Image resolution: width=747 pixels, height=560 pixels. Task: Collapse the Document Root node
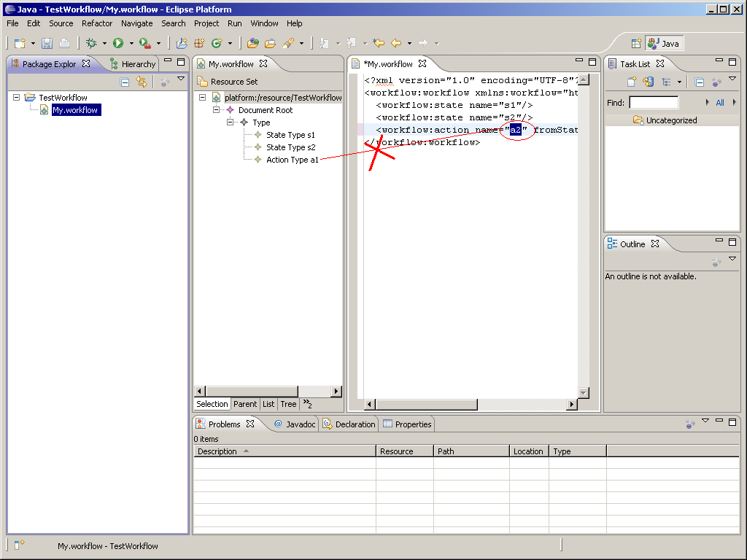217,110
